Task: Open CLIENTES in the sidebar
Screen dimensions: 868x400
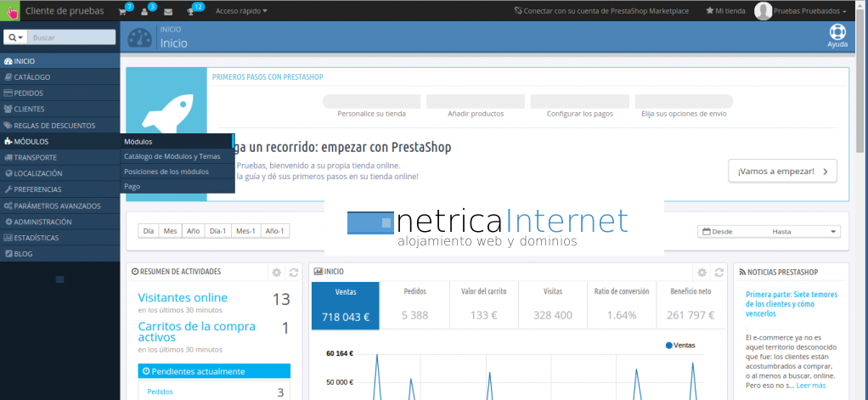Action: tap(59, 110)
